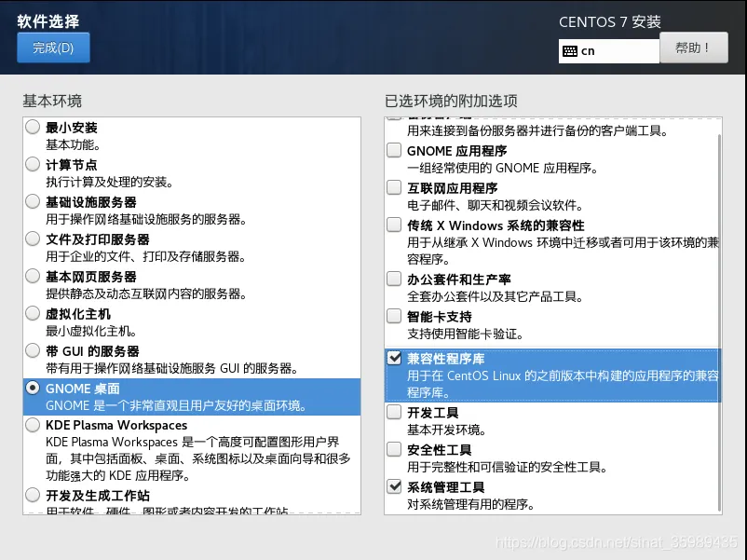
Task: Select KDE Plasma Workspaces radio button
Action: [34, 425]
